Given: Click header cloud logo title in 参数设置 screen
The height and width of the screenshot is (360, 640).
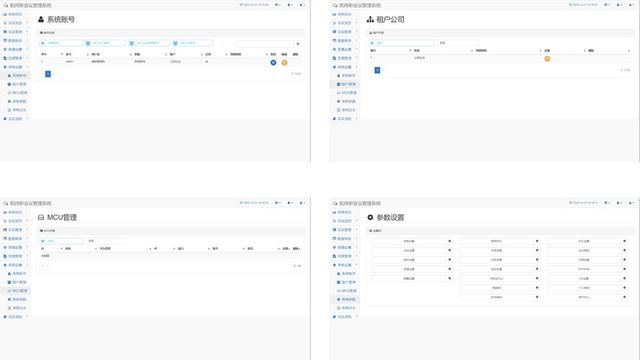Looking at the screenshot, I should pos(357,203).
